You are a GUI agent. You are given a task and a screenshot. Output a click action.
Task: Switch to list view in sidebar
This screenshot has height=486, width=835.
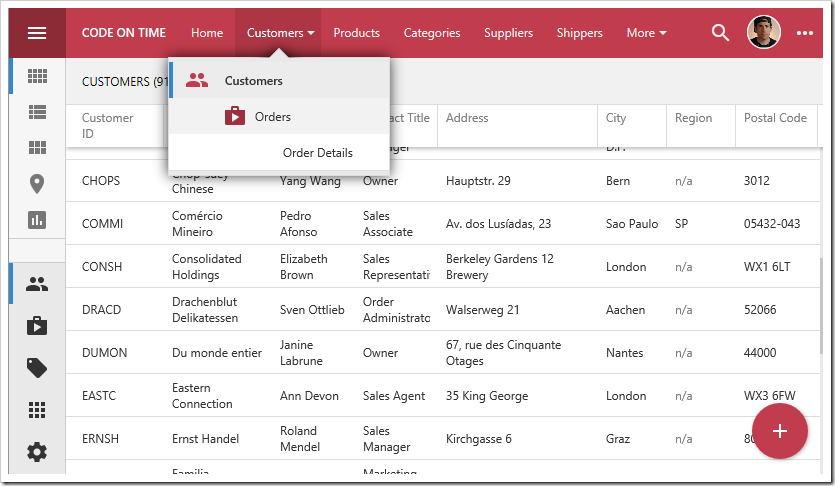point(37,112)
